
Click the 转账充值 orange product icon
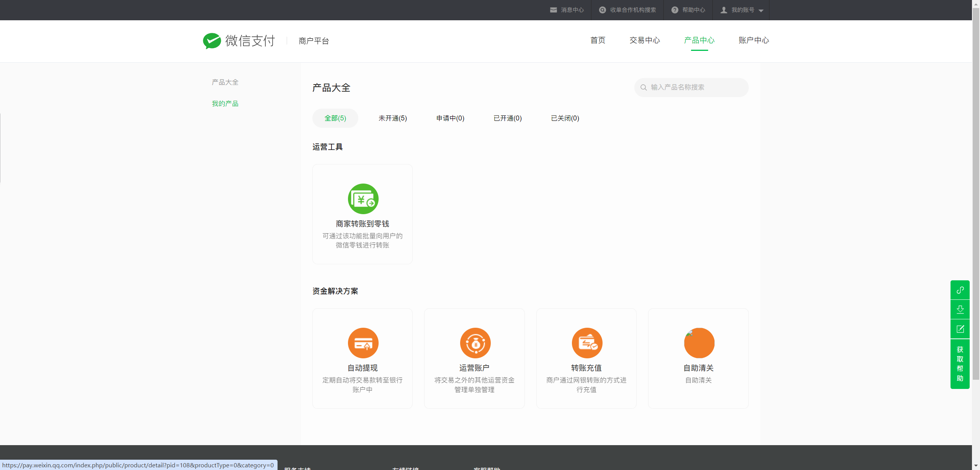click(x=587, y=343)
